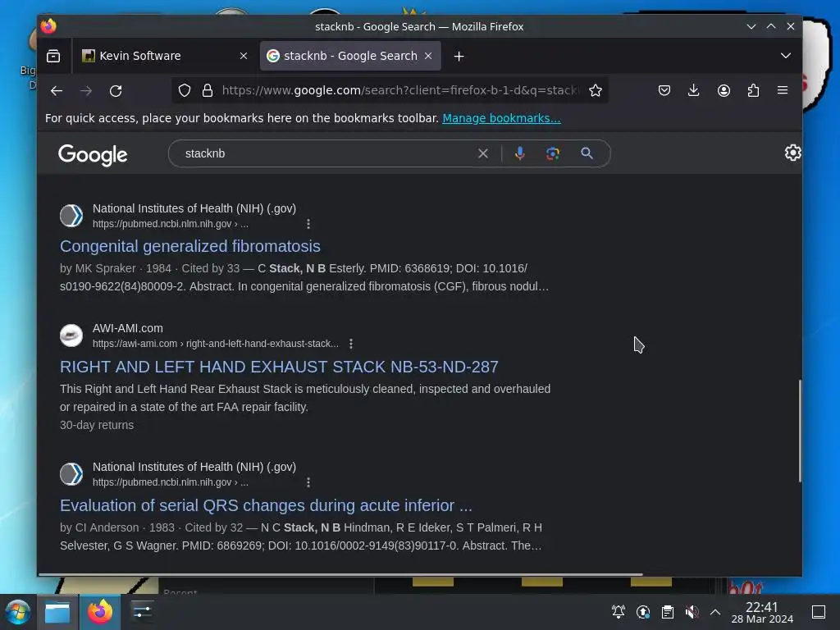Open Congenital generalized fibromatosis result
Screen dimensions: 840x630
click(190, 246)
